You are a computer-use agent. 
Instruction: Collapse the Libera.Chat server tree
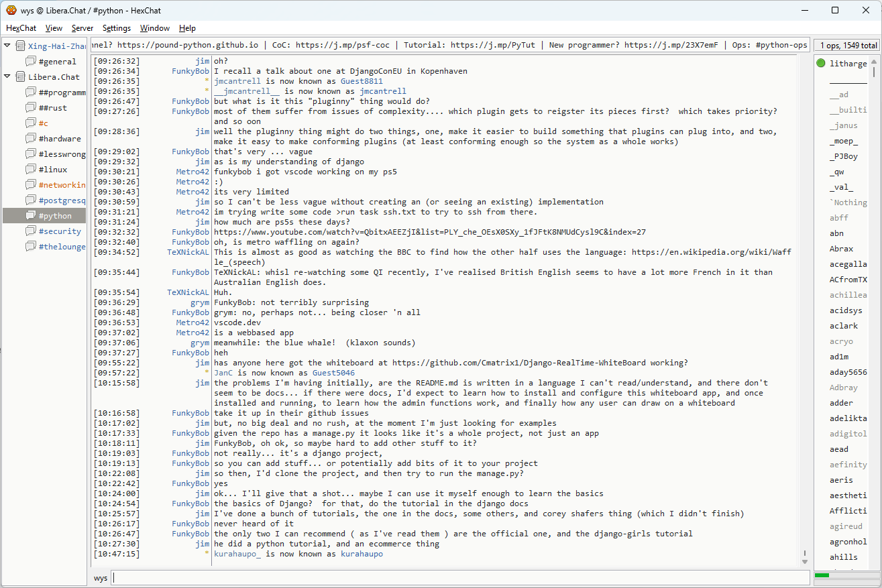tap(7, 77)
